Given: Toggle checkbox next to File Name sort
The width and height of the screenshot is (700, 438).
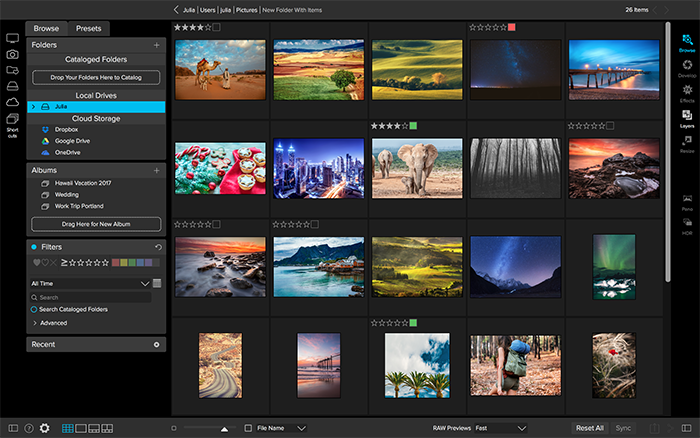Looking at the screenshot, I should tap(248, 428).
